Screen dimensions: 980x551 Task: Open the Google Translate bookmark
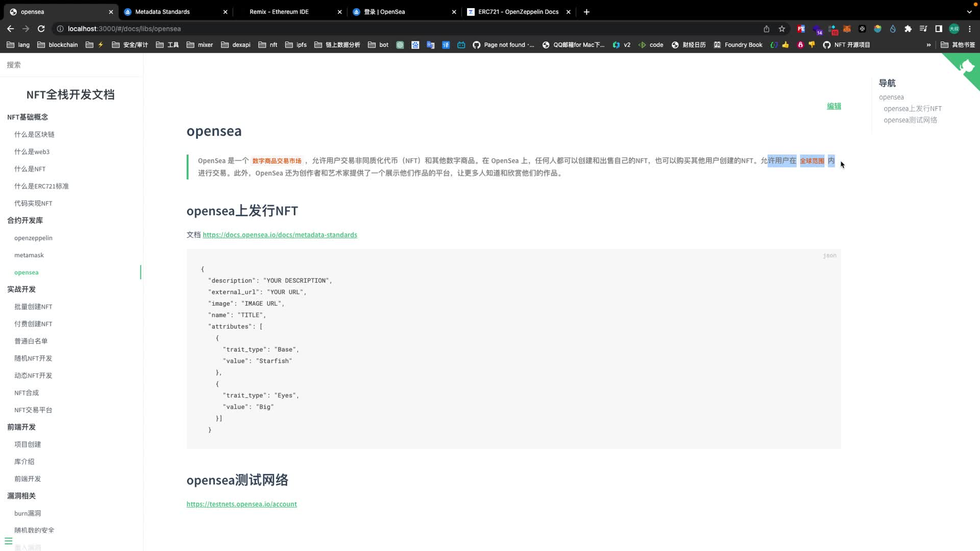click(x=431, y=45)
